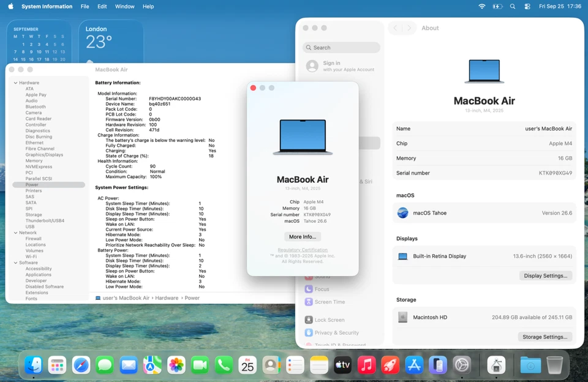Open the Phone app in the Dock

pos(224,365)
